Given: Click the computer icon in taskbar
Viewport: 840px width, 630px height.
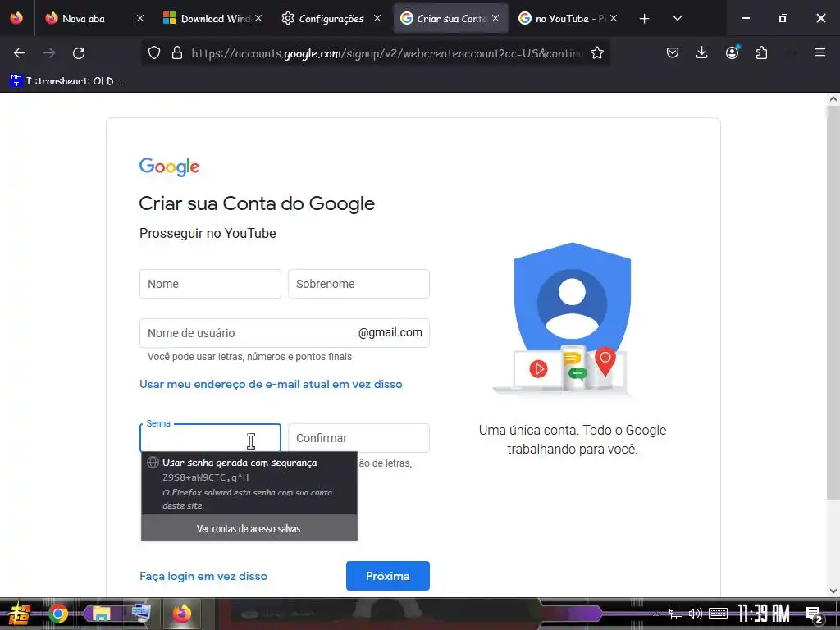Looking at the screenshot, I should (141, 613).
